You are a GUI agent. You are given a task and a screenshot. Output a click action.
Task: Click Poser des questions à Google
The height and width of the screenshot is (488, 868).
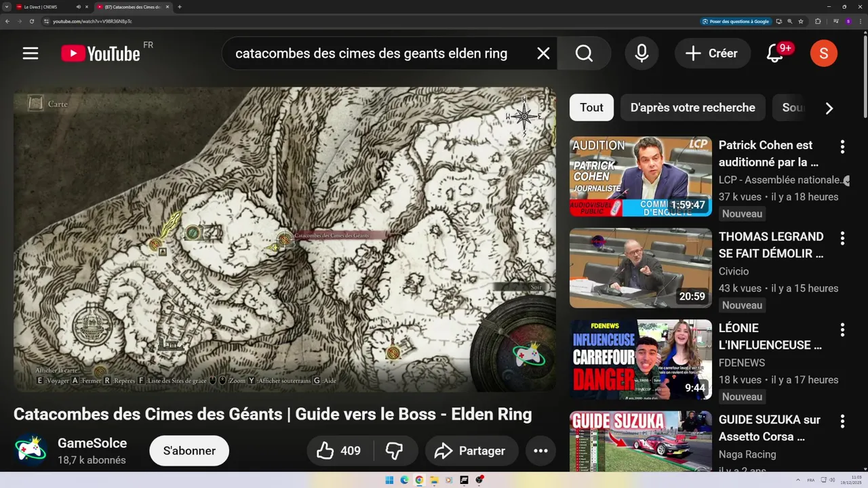point(736,21)
